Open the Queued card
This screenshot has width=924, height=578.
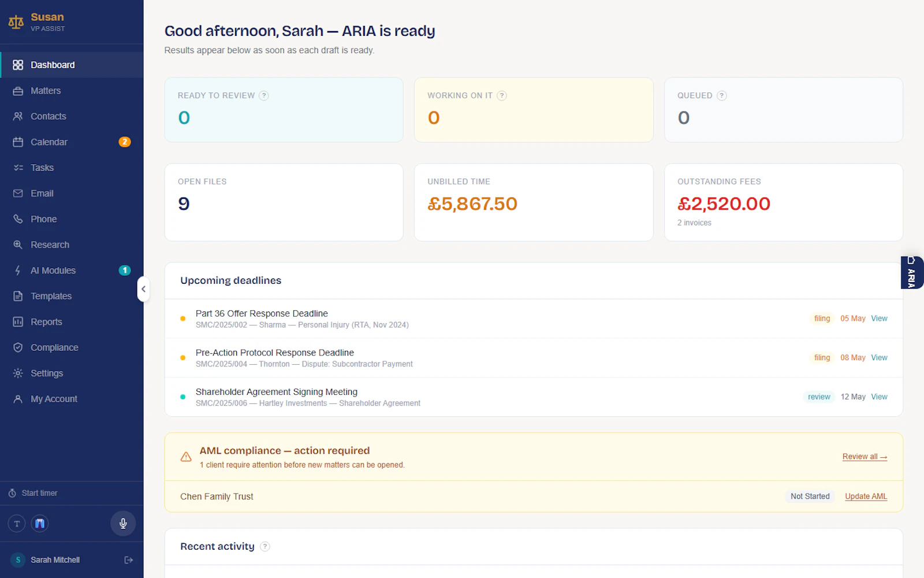click(784, 110)
